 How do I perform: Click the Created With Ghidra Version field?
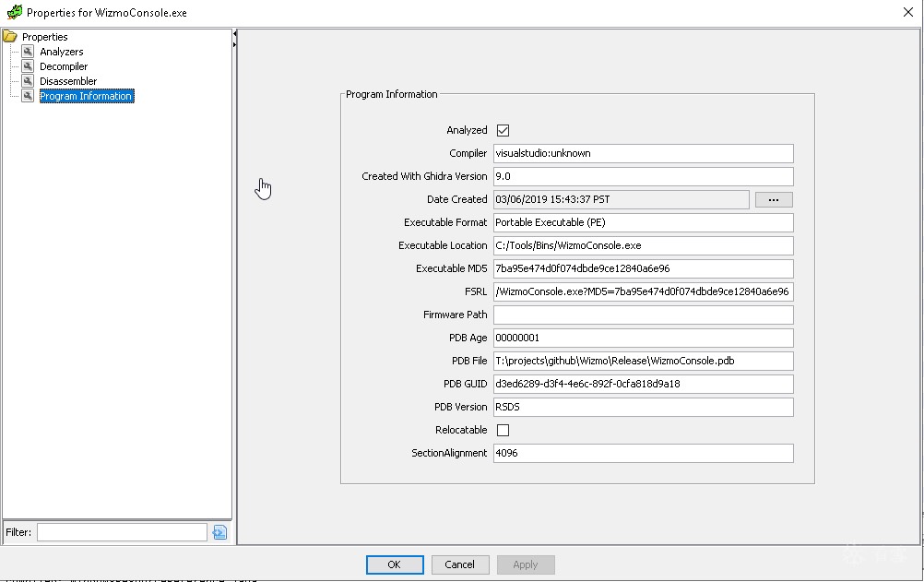click(644, 176)
